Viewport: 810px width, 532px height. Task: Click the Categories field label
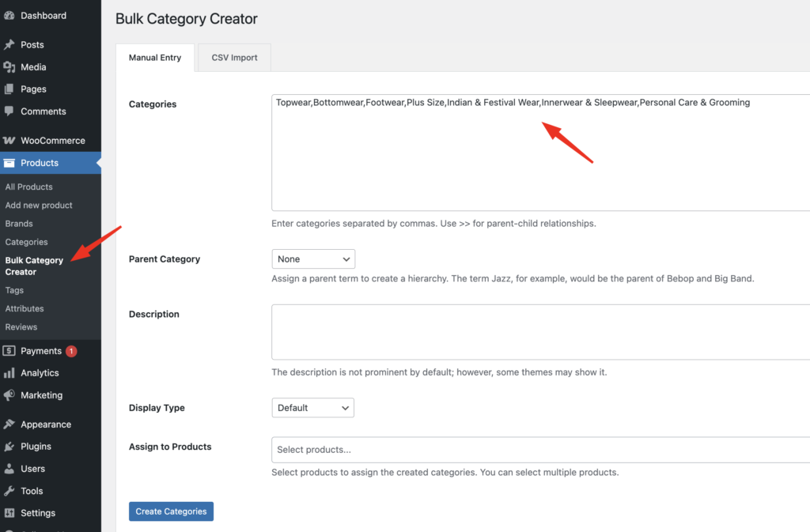pyautogui.click(x=153, y=104)
